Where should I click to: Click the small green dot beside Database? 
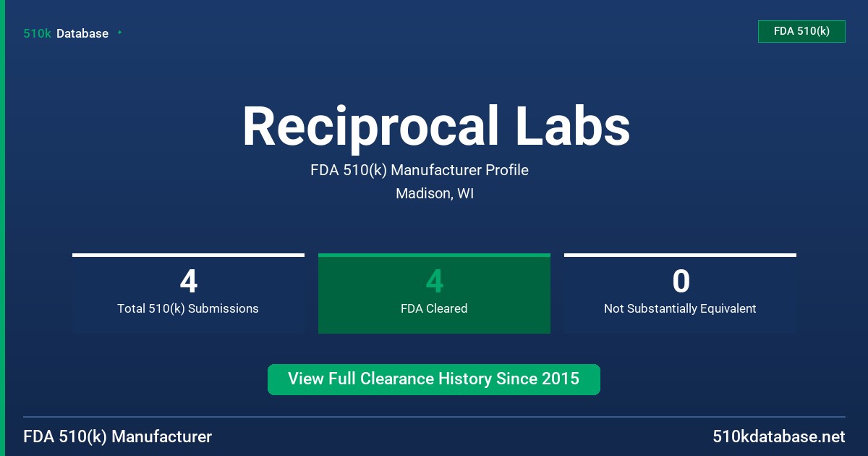coord(119,33)
